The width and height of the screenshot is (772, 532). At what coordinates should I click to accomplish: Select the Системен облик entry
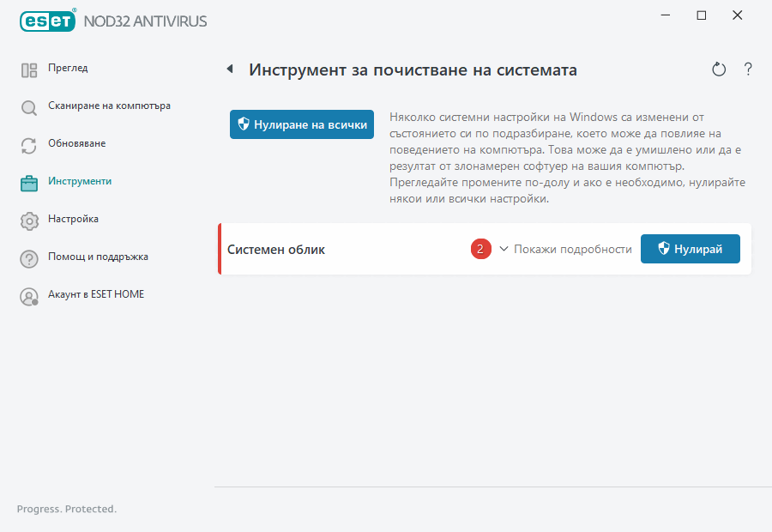coord(275,250)
